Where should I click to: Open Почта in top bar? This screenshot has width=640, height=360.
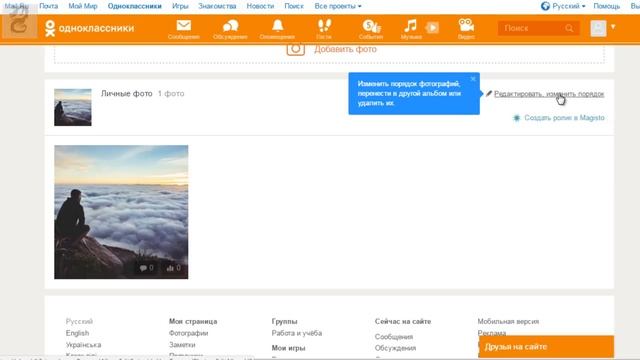click(49, 6)
